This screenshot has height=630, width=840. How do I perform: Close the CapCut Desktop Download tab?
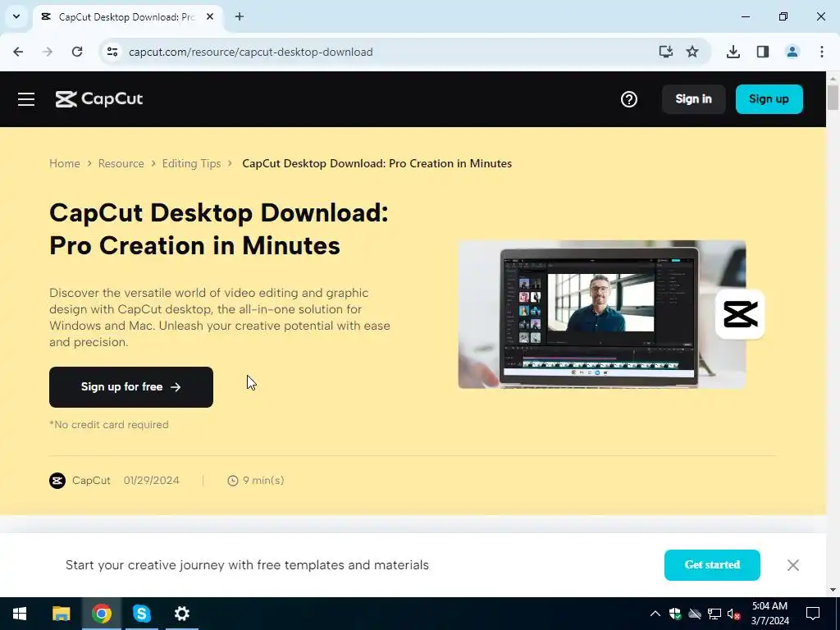210,16
